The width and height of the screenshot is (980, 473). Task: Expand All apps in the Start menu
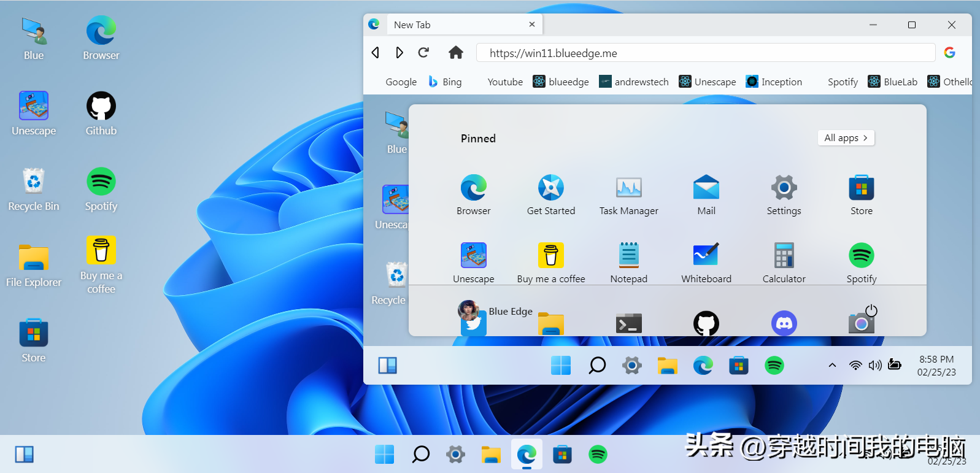pyautogui.click(x=846, y=138)
